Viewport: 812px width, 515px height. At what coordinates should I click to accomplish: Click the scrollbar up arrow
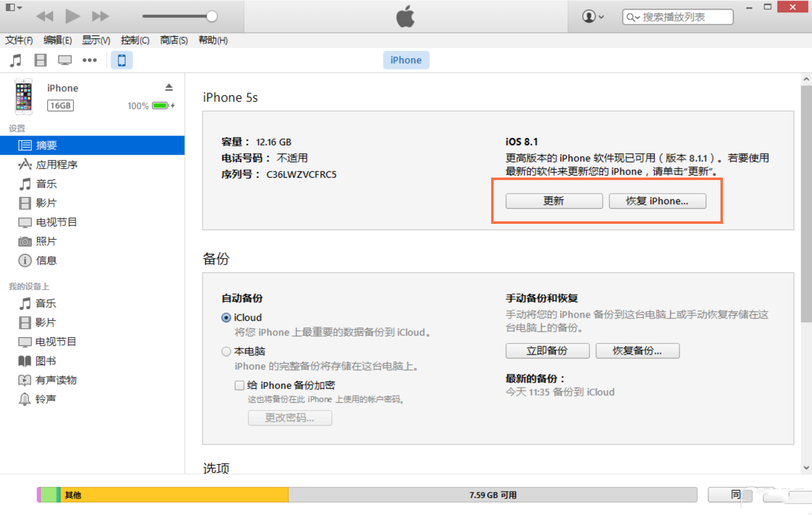806,79
